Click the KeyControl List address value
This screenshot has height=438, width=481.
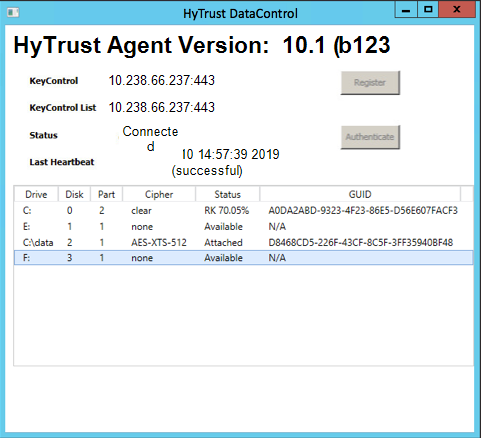(x=162, y=107)
